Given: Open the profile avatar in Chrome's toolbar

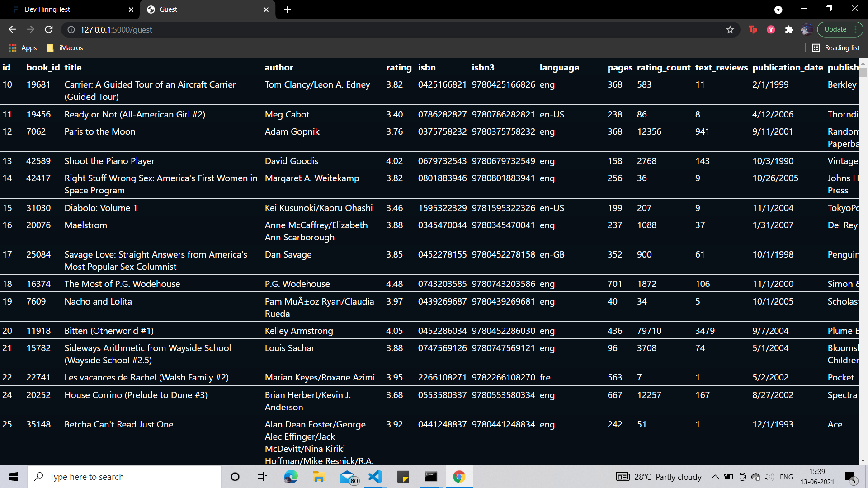Looking at the screenshot, I should point(807,29).
